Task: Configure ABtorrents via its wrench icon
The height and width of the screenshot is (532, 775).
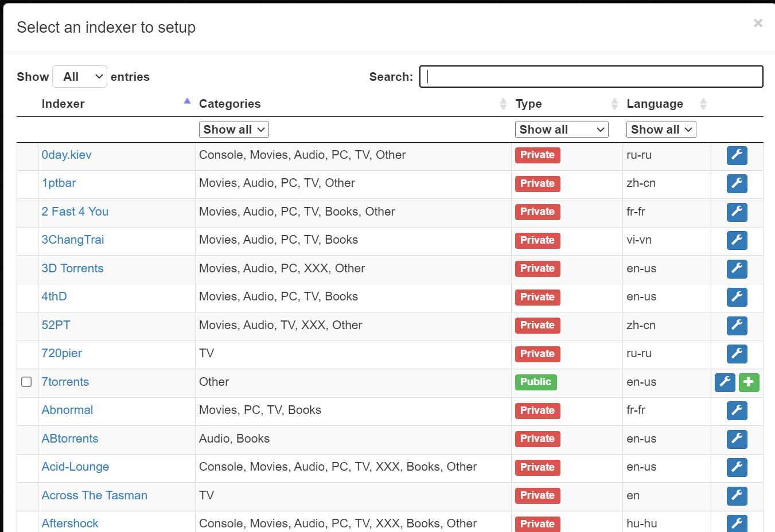Action: pyautogui.click(x=737, y=439)
